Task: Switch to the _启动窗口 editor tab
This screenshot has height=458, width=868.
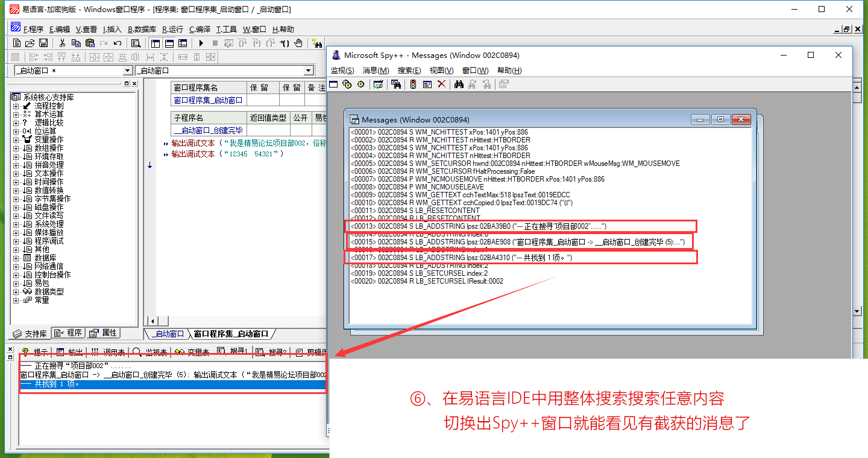Action: point(168,334)
